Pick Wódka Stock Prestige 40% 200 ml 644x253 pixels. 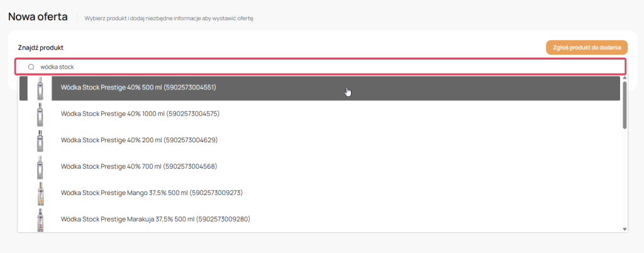(x=138, y=140)
